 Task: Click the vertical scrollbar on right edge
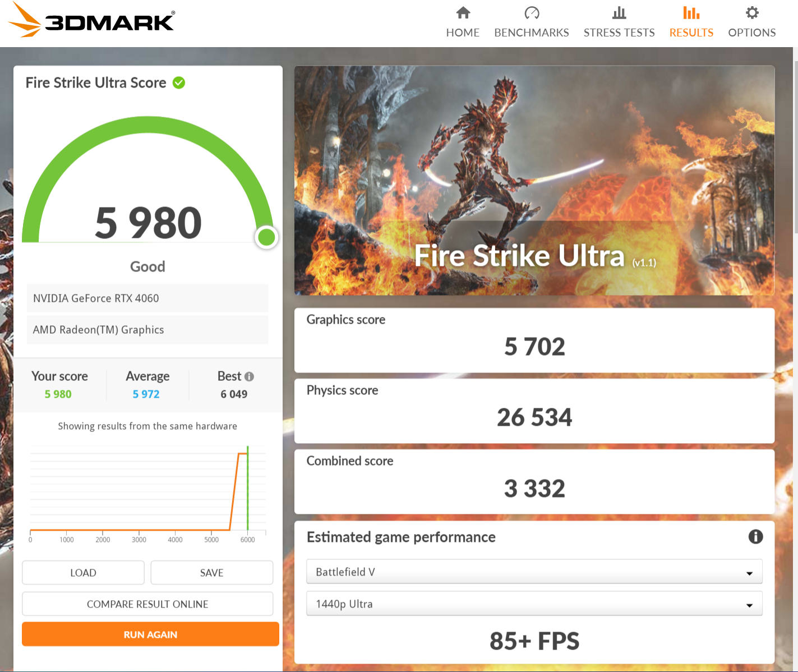(x=795, y=140)
